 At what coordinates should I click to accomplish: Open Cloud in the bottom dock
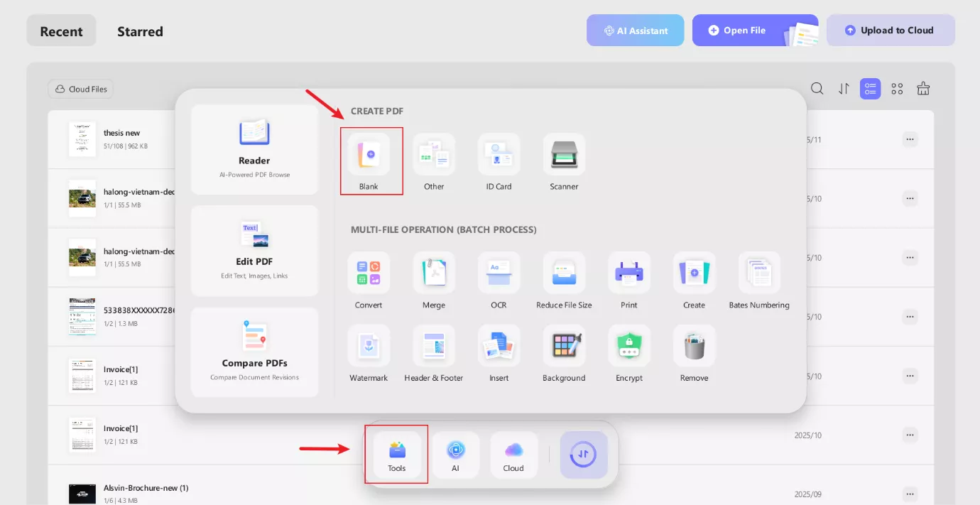[x=513, y=455]
